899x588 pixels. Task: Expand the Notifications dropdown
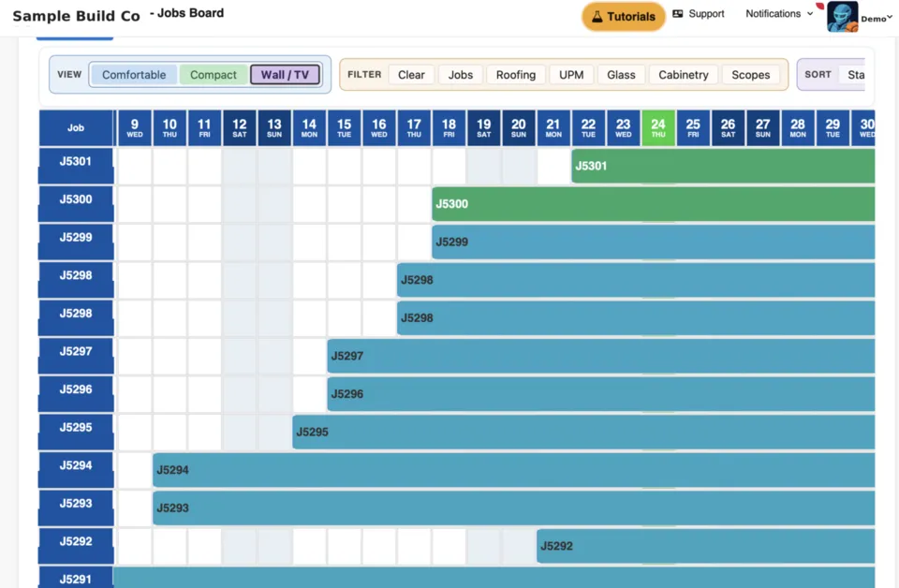(x=779, y=14)
